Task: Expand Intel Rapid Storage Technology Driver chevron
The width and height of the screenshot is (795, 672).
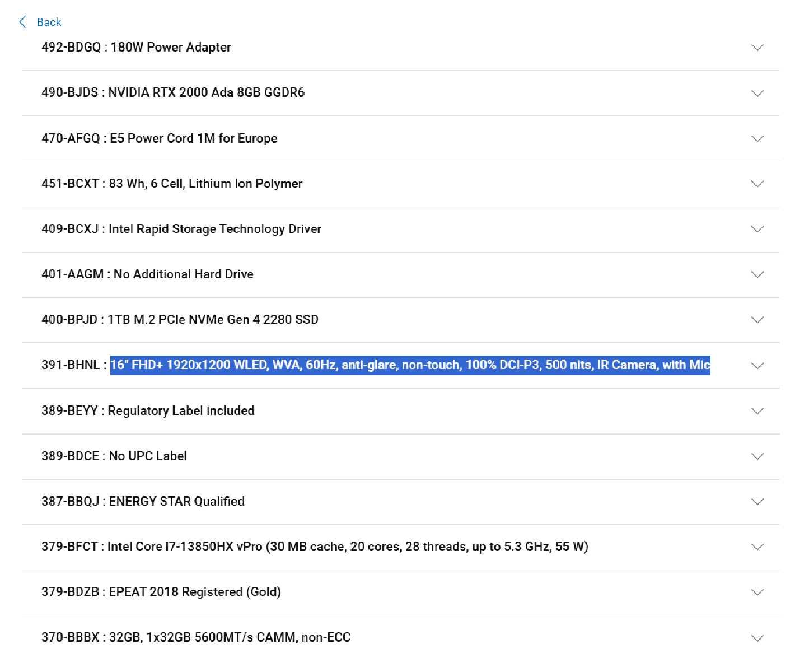Action: click(757, 229)
